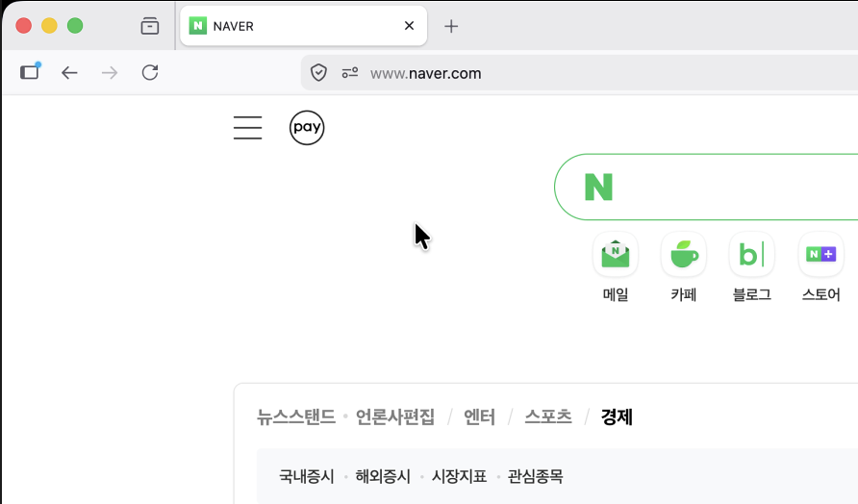Screen dimensions: 858x504
Task: Click the green Naver N logo
Action: 598,188
